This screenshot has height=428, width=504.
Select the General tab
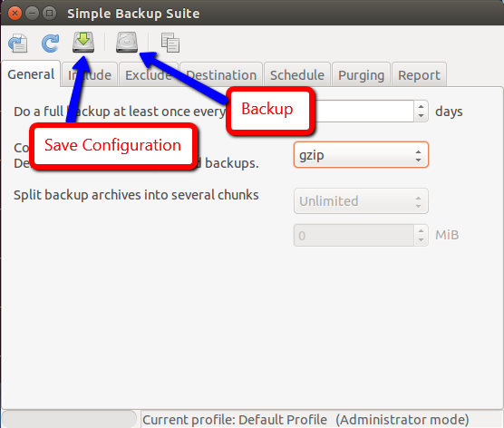click(31, 74)
